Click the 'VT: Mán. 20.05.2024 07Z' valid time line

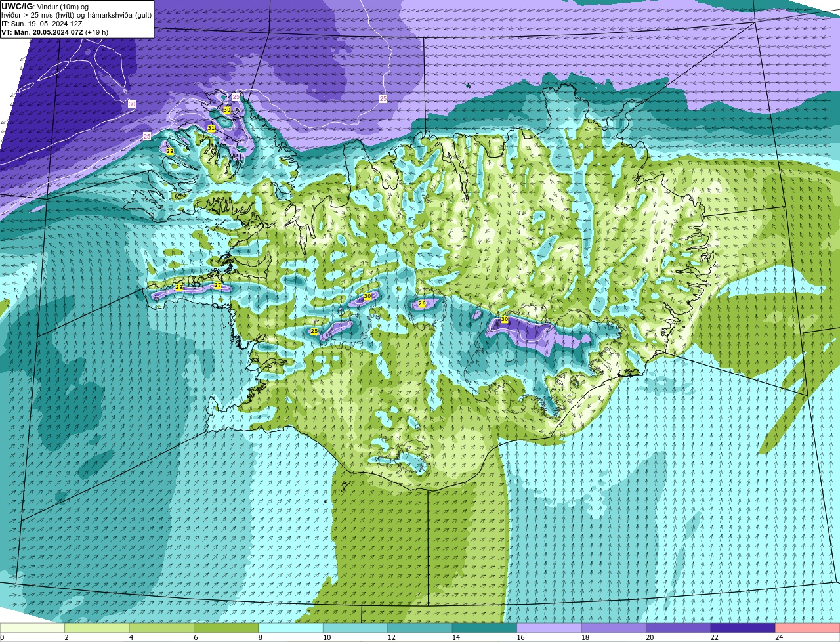(x=55, y=32)
